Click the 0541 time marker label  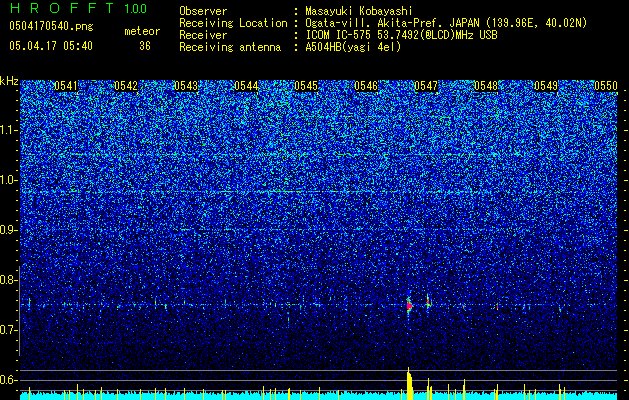click(x=66, y=86)
